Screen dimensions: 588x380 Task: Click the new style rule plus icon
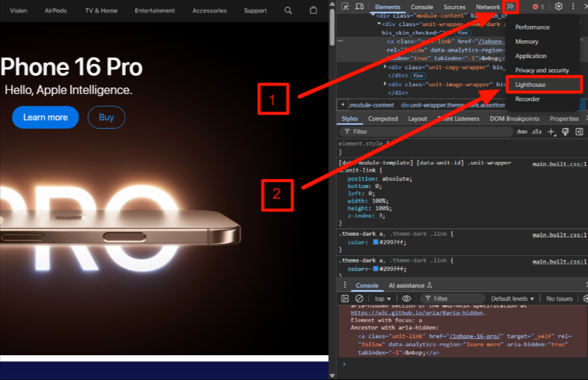[x=551, y=132]
